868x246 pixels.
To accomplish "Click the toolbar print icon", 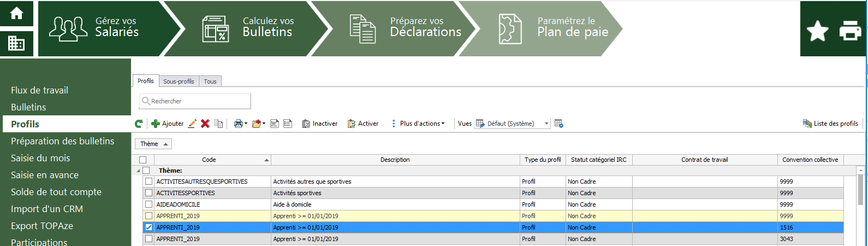I will click(x=238, y=124).
